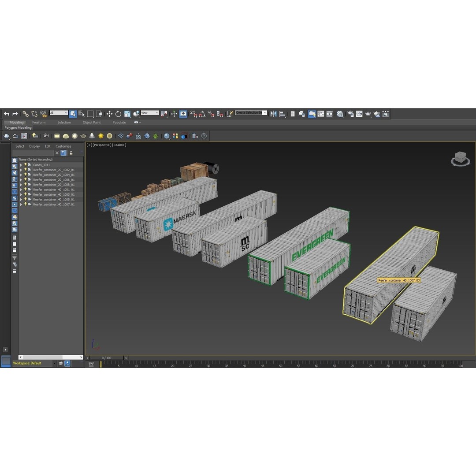
Task: Open selection filter 'All' dropdown
Action: pyautogui.click(x=59, y=113)
